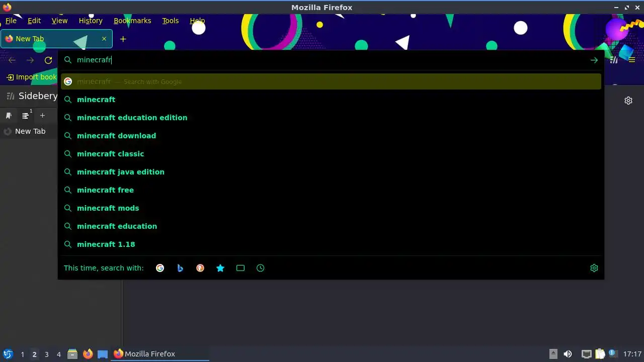Search open tabs via tabs icon

pos(240,268)
